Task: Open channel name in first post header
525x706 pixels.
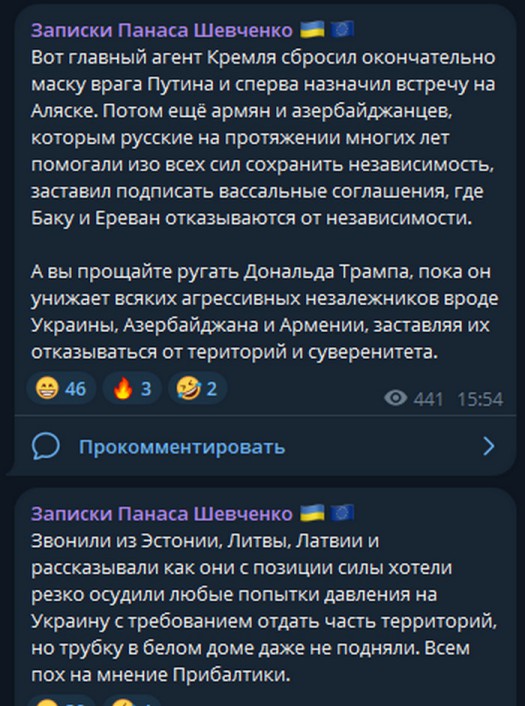Action: click(162, 30)
